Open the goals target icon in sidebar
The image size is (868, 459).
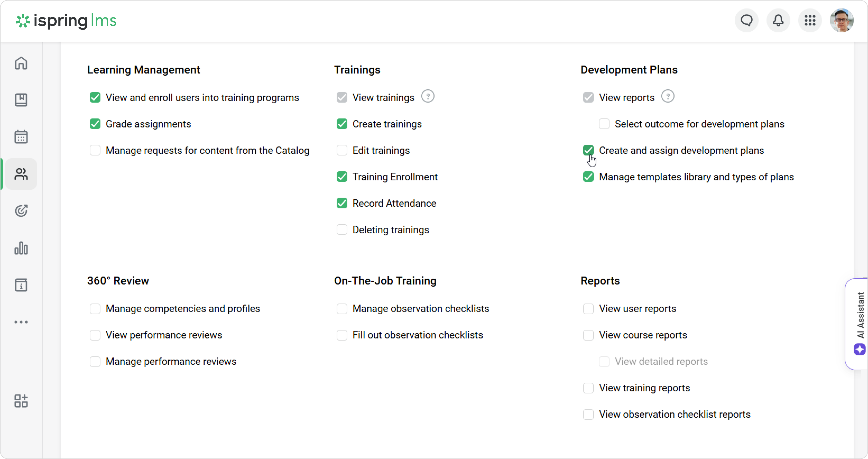[21, 211]
